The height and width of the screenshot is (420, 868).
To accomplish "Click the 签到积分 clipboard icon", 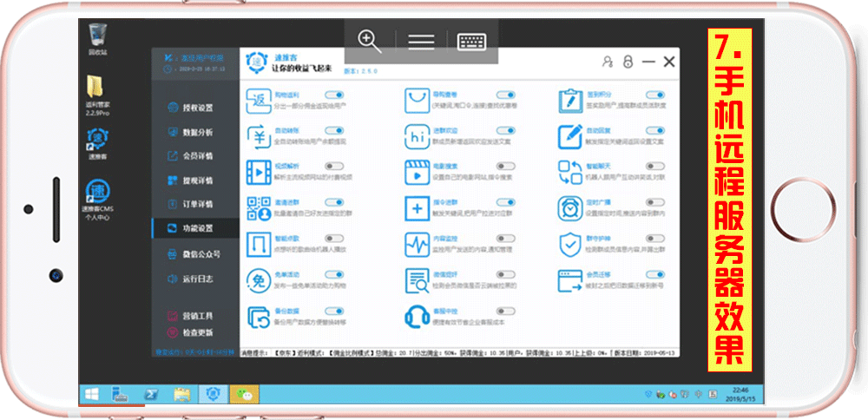I will (569, 102).
